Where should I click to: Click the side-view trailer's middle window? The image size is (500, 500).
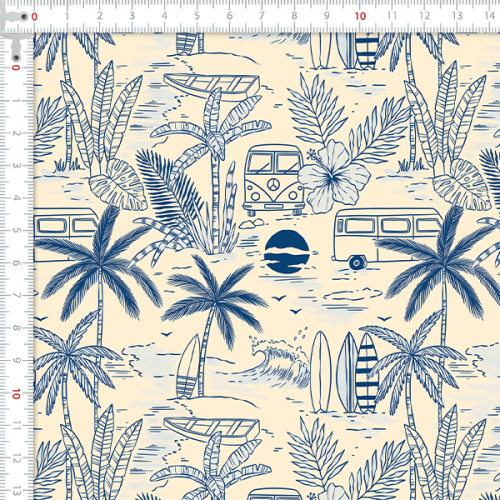(396, 226)
